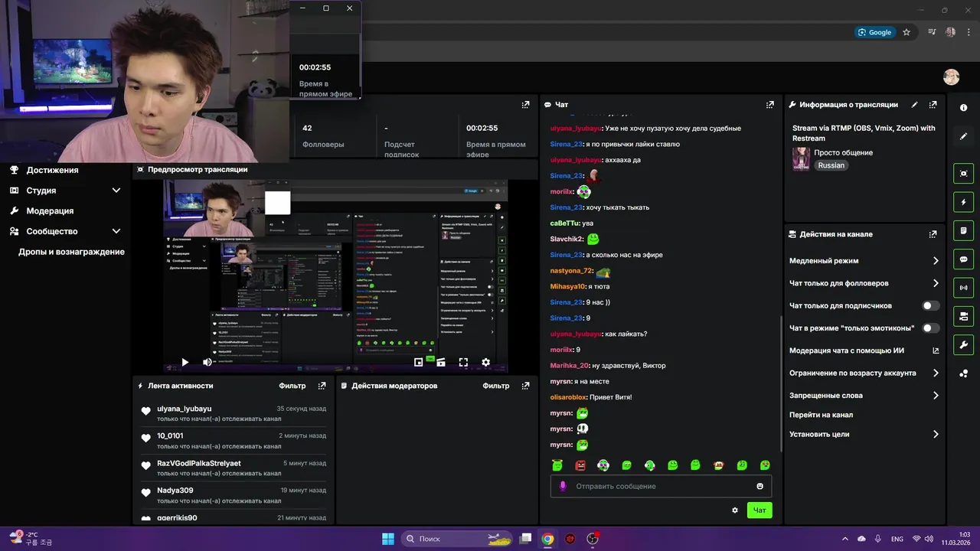Click pencil edit icon in right sidebar
The height and width of the screenshot is (551, 980).
coord(963,136)
